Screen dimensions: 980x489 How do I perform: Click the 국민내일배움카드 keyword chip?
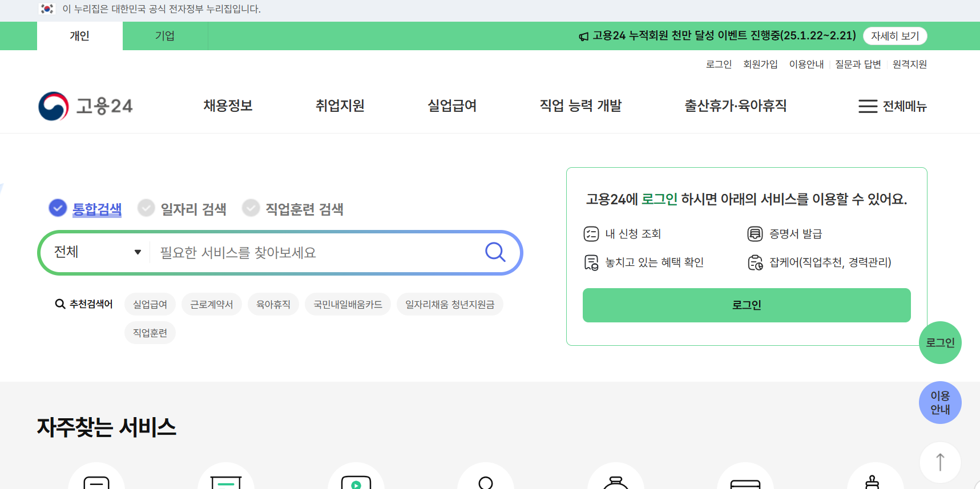click(348, 304)
